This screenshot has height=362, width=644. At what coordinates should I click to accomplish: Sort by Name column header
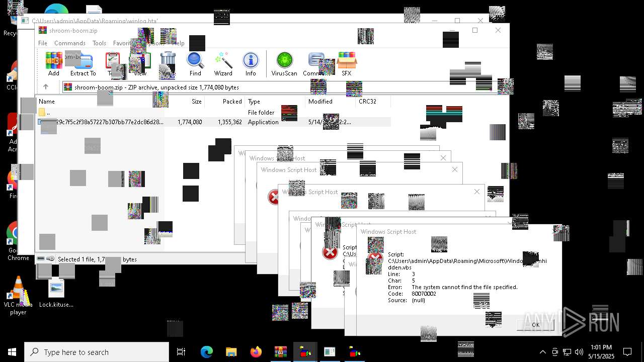(47, 102)
